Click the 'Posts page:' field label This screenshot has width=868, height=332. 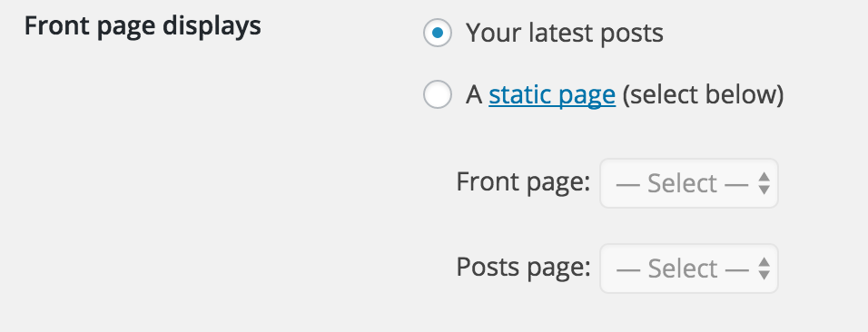[x=523, y=268]
